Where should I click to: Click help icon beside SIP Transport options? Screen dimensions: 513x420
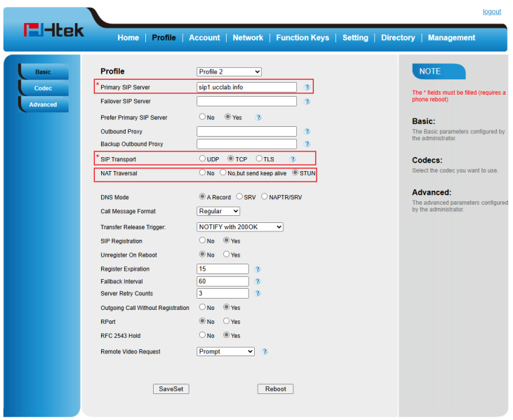(293, 159)
